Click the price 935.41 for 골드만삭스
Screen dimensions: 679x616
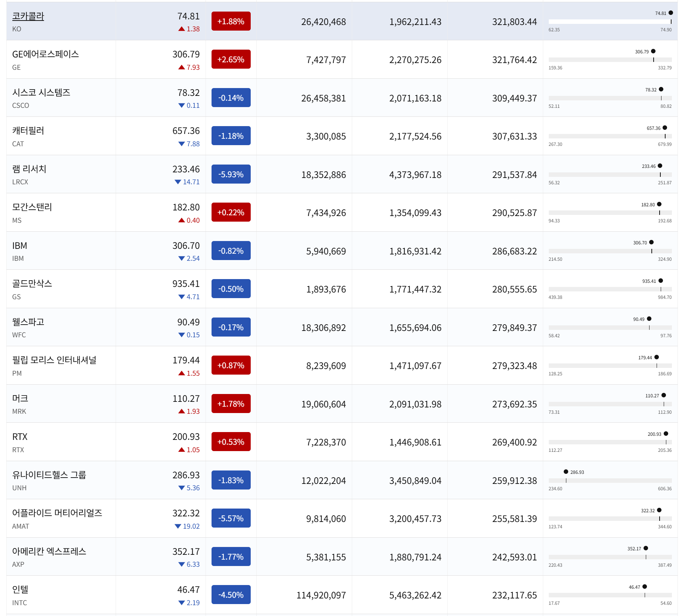186,284
